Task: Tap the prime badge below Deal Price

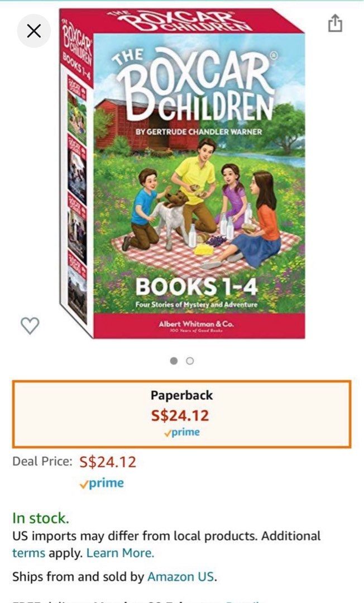Action: [x=102, y=484]
